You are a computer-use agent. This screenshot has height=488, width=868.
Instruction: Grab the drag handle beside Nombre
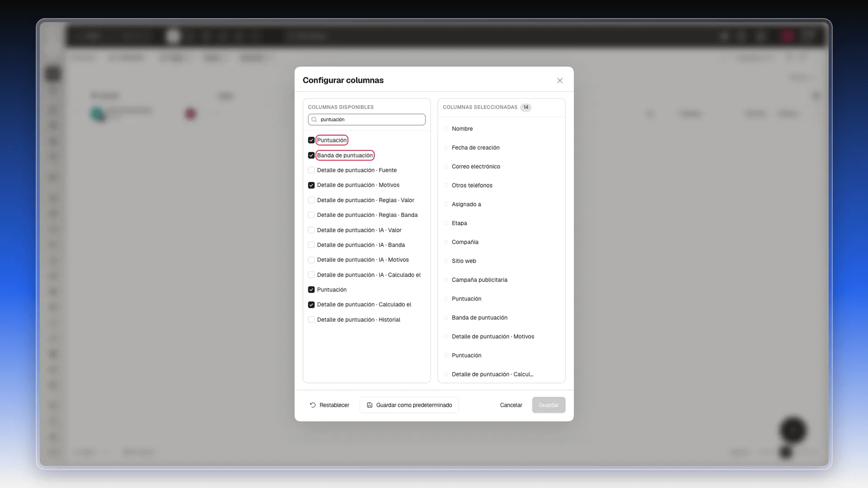click(x=446, y=129)
